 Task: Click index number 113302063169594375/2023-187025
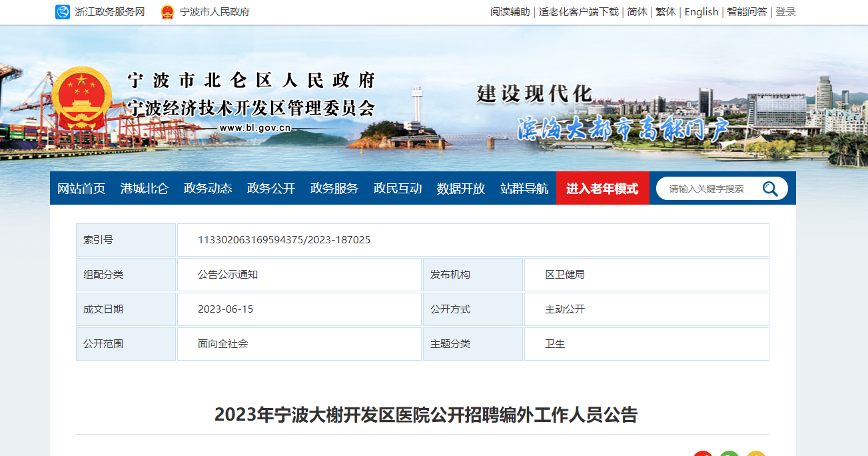pyautogui.click(x=284, y=240)
